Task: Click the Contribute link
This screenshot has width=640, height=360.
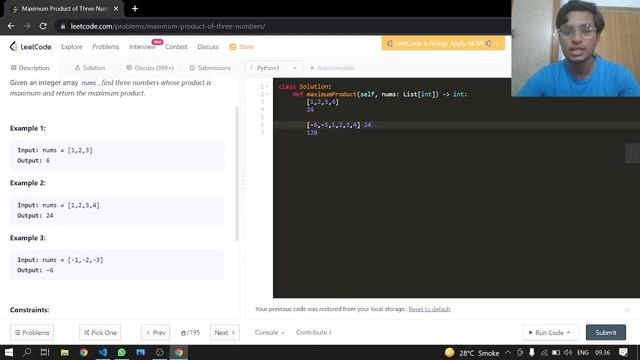Action: click(313, 333)
